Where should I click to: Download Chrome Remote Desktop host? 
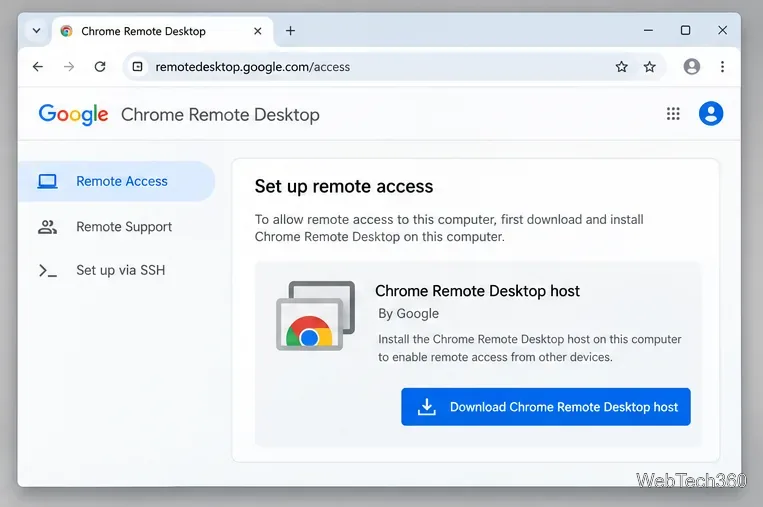pos(545,407)
